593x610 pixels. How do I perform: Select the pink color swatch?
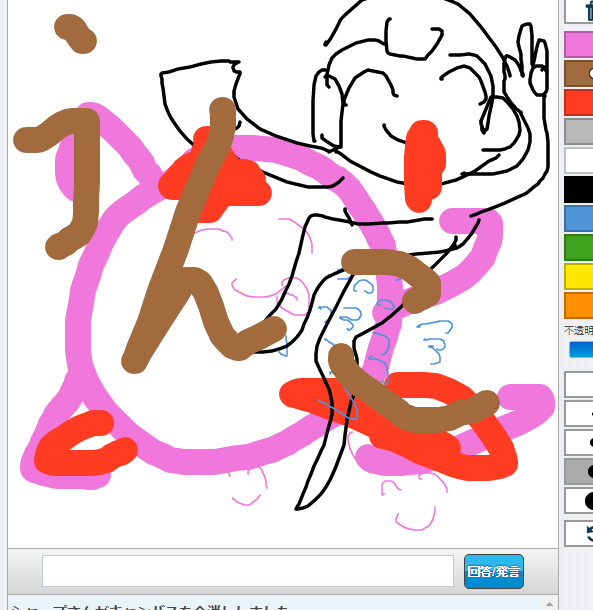point(579,45)
